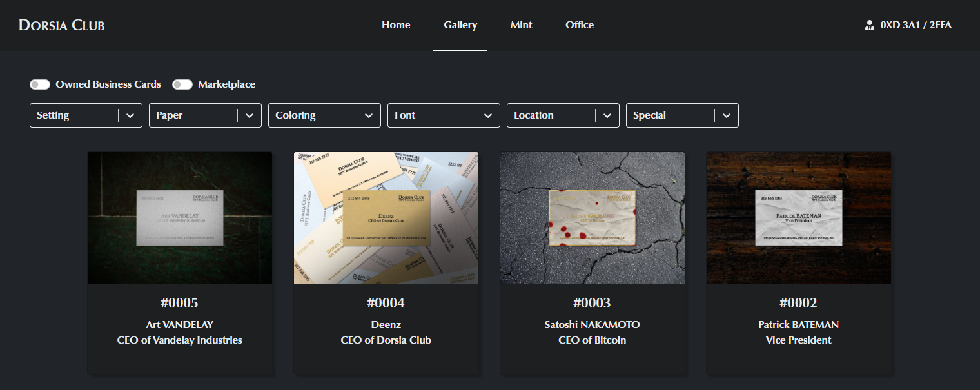980x390 pixels.
Task: Click card number #0003
Action: tap(592, 302)
